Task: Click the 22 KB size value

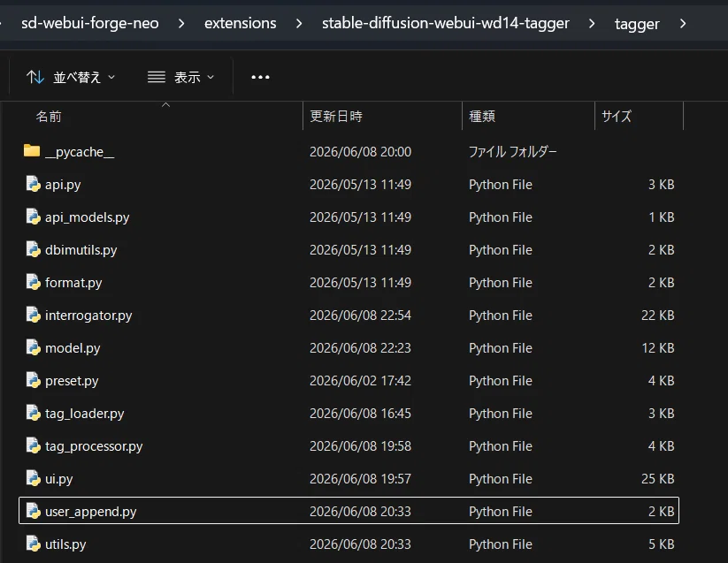Action: [658, 316]
